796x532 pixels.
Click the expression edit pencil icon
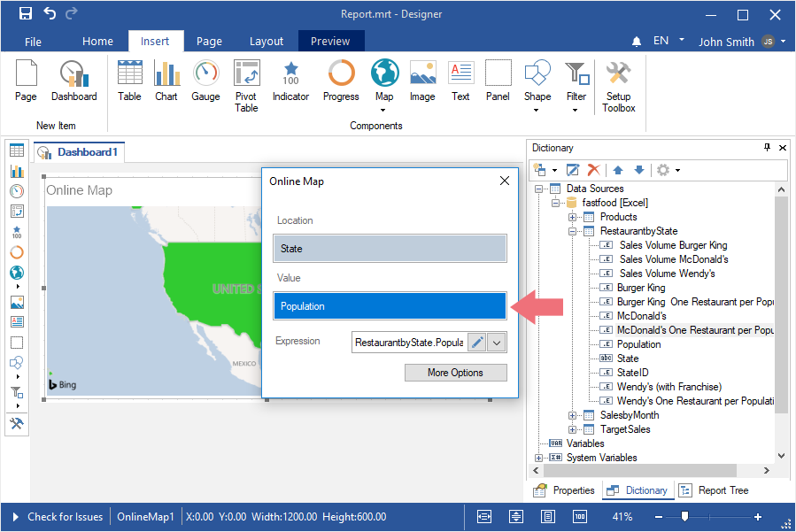pos(476,343)
